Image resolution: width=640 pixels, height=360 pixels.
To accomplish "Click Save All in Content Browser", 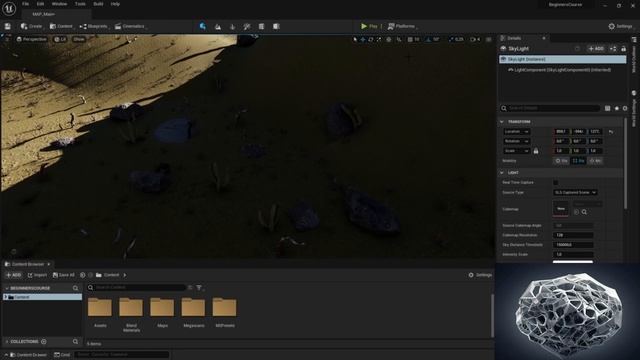I will tap(64, 275).
